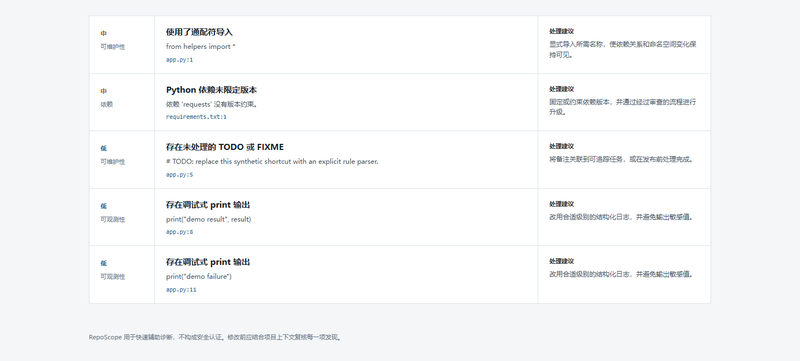Click print title above 'demo failure' snippet
The height and width of the screenshot is (361, 800).
coord(208,262)
